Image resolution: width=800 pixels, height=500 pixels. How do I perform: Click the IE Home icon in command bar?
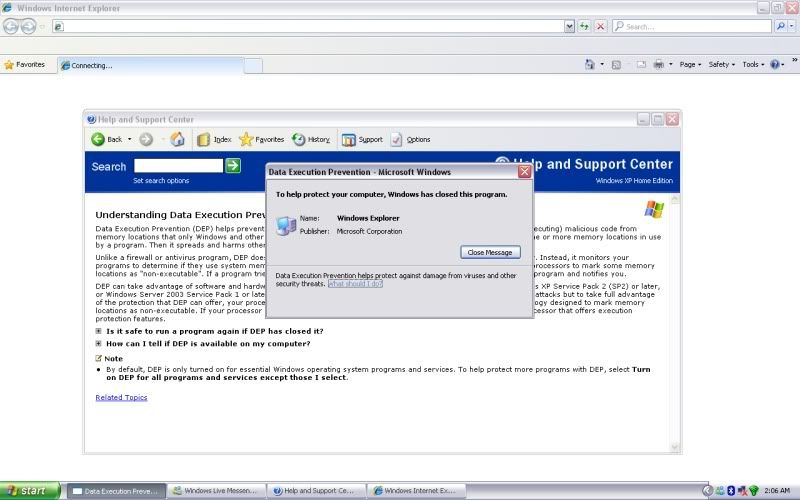(x=590, y=64)
